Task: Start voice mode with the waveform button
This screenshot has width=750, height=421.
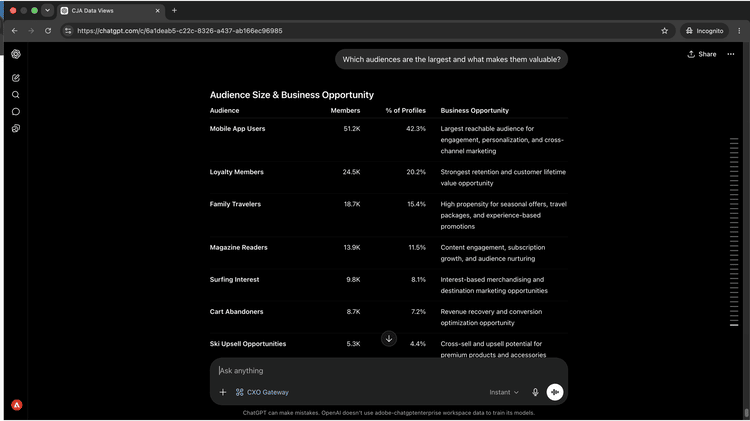Action: 555,392
